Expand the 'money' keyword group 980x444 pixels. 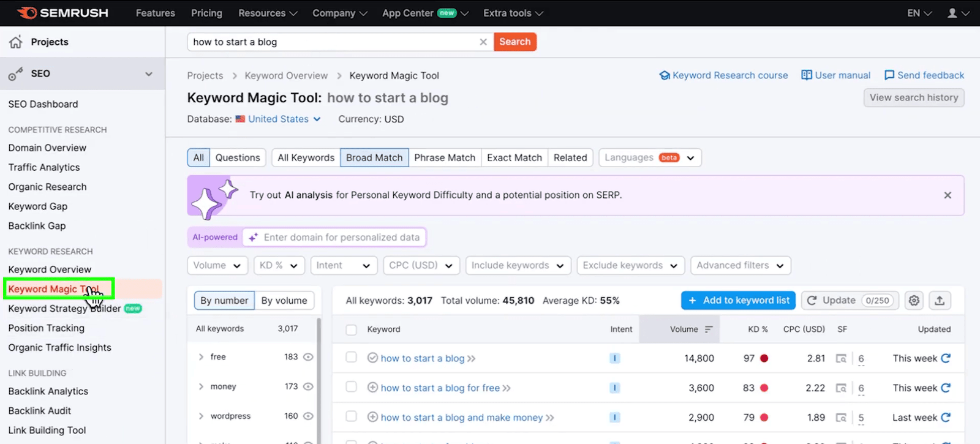(x=201, y=386)
